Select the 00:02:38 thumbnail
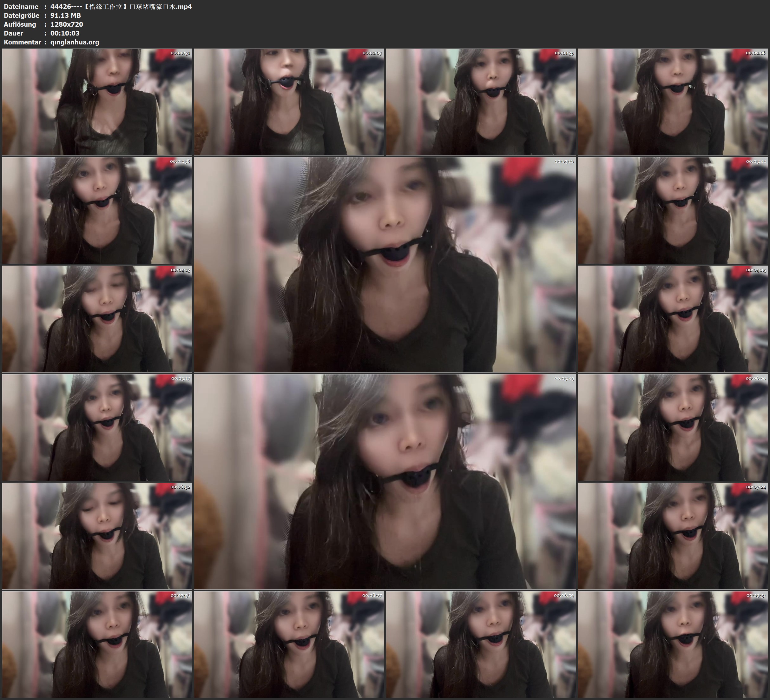 coord(97,210)
